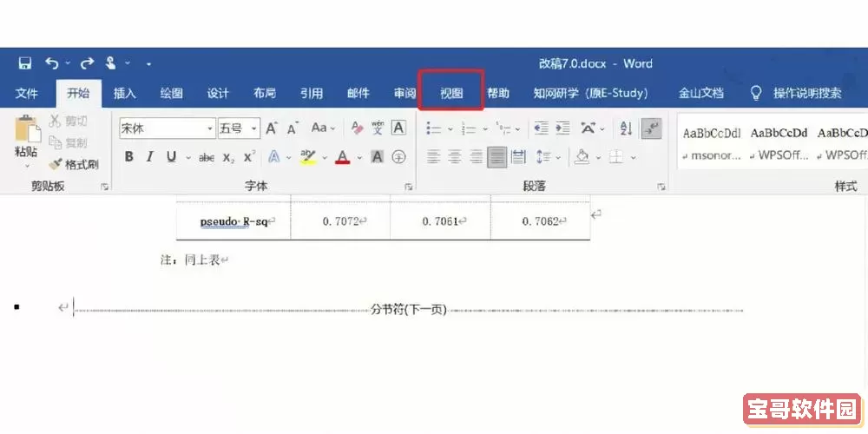The width and height of the screenshot is (868, 434).
Task: Align text left
Action: pos(433,157)
